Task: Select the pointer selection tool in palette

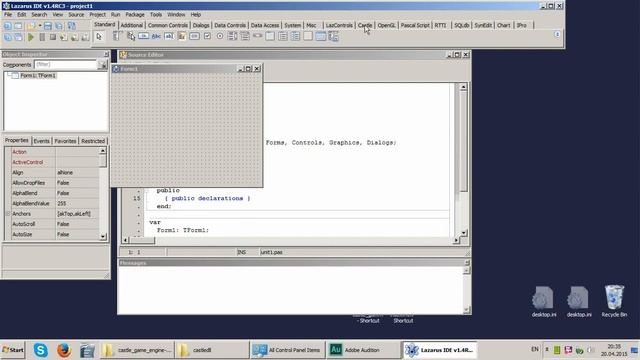Action: 99,37
